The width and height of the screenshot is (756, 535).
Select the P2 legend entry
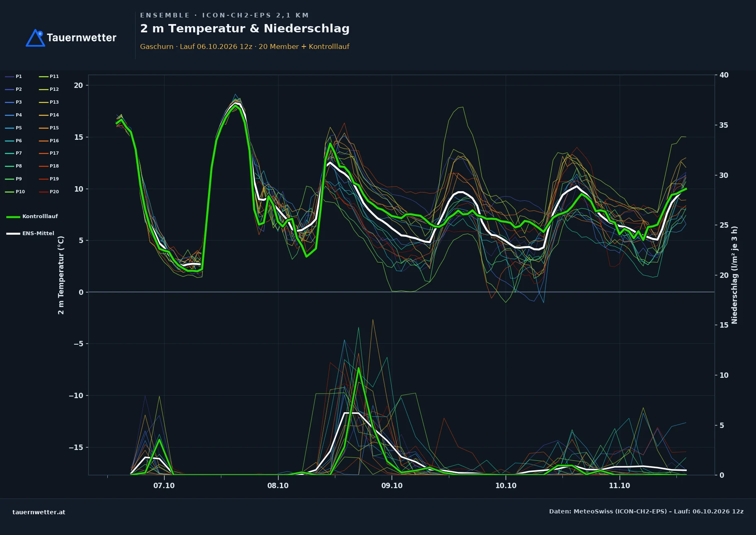coord(14,89)
